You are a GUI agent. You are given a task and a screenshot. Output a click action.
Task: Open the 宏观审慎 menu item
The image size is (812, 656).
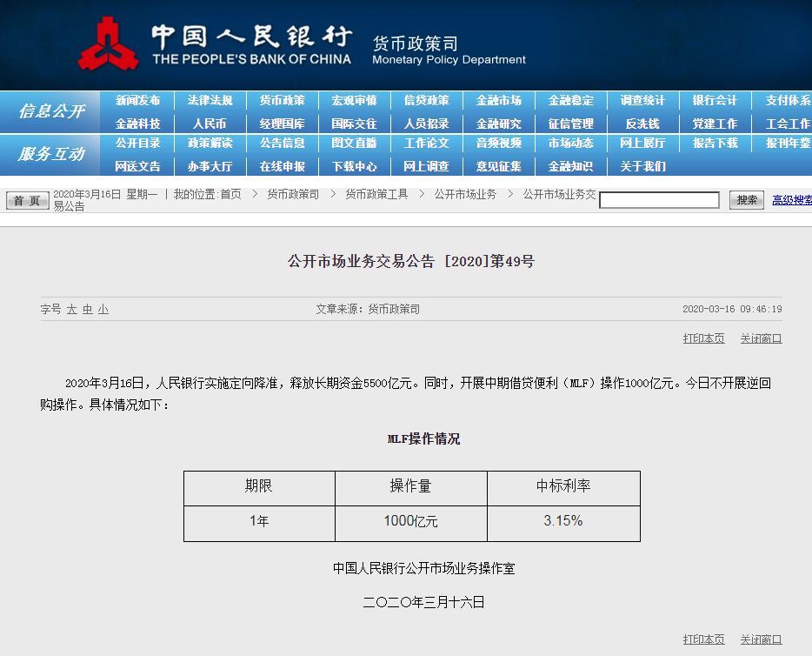(x=354, y=100)
